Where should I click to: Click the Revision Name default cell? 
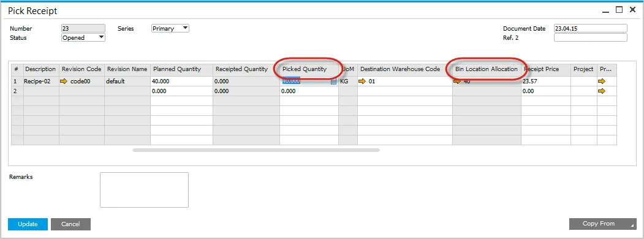pos(127,82)
